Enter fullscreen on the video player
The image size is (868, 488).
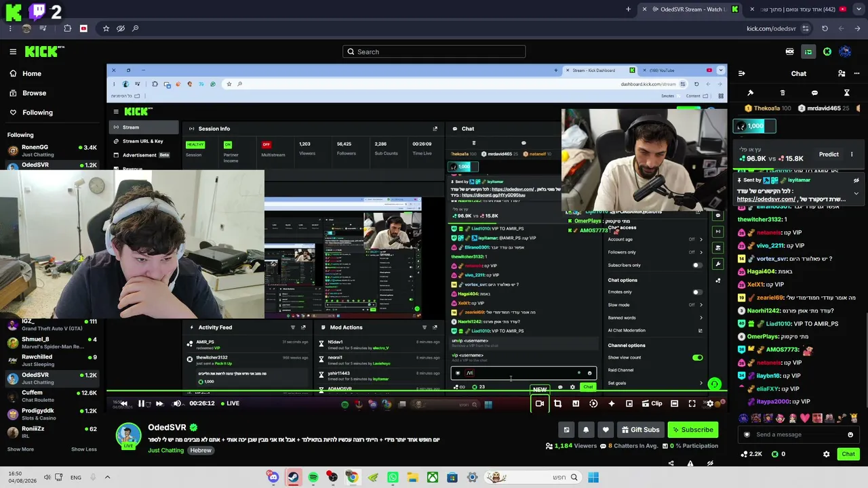click(692, 403)
